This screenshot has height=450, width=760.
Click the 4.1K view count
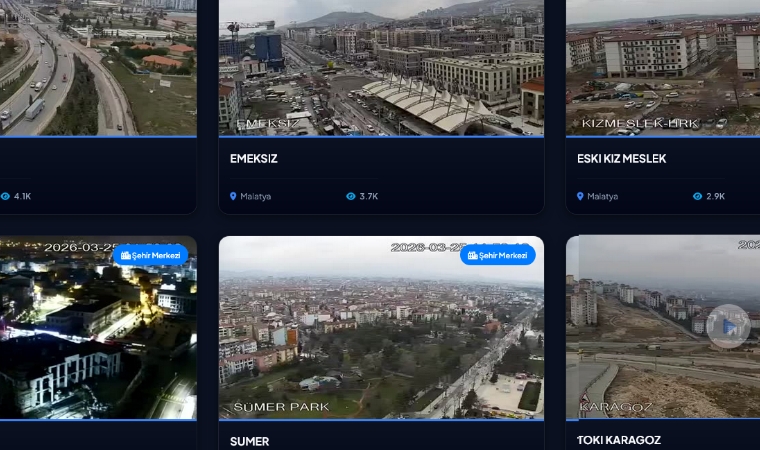[x=22, y=196]
